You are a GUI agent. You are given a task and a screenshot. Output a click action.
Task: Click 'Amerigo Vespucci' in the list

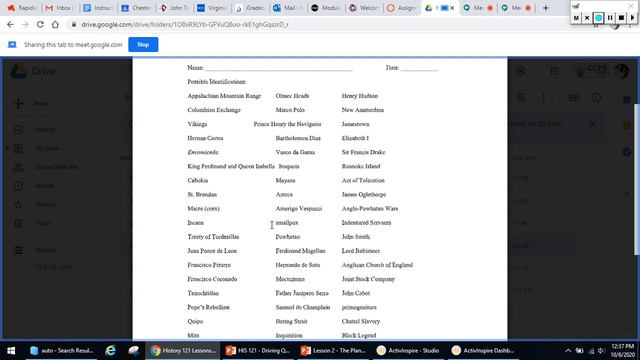(x=299, y=209)
